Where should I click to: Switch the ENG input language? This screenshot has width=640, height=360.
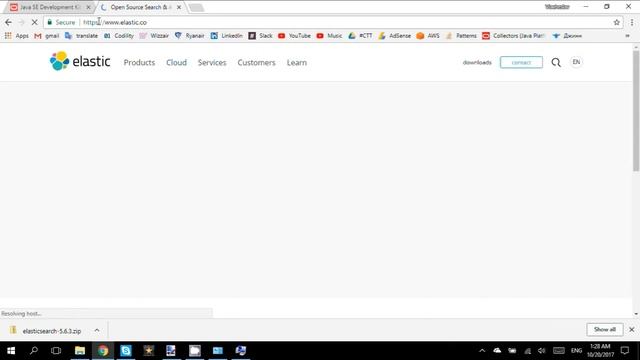click(x=576, y=351)
